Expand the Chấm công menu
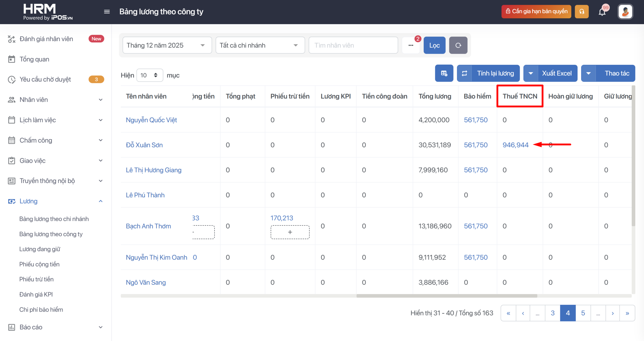Screen dimensions: 644x341 100,140
